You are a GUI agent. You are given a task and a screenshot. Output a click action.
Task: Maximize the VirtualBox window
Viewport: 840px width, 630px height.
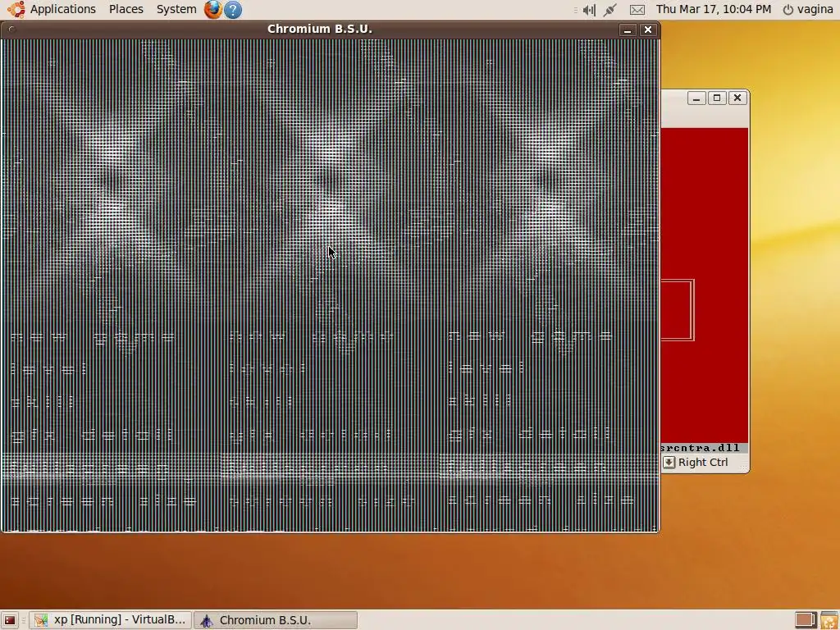pyautogui.click(x=717, y=98)
